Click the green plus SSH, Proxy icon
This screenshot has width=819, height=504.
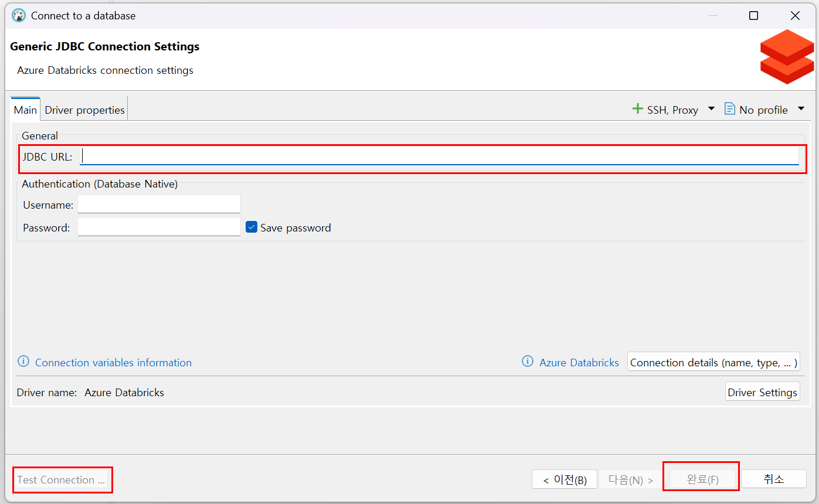click(x=638, y=109)
